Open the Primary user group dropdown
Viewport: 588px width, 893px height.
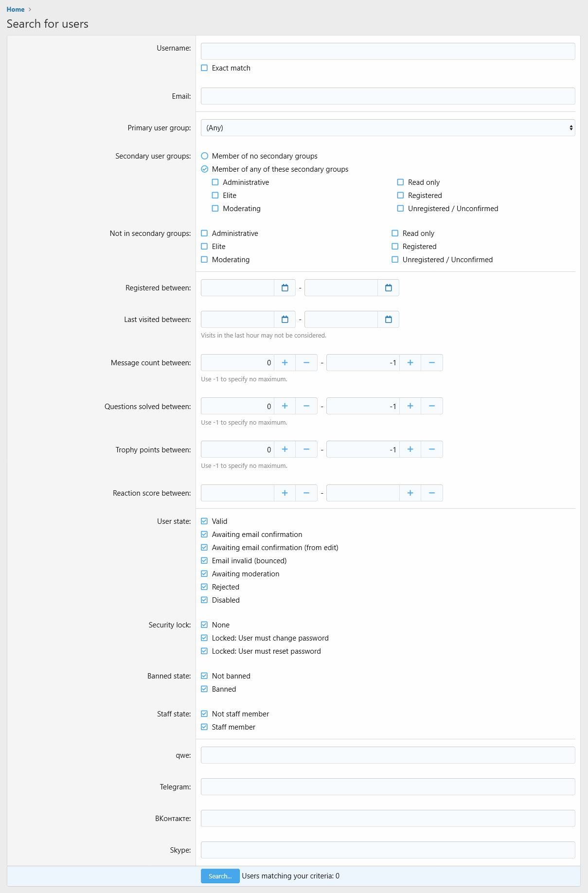[x=388, y=128]
